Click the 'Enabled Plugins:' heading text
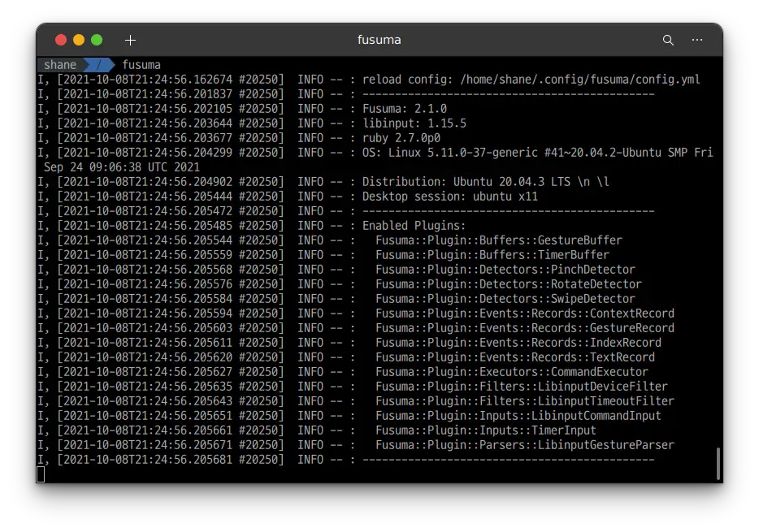The image size is (759, 532). (x=414, y=226)
